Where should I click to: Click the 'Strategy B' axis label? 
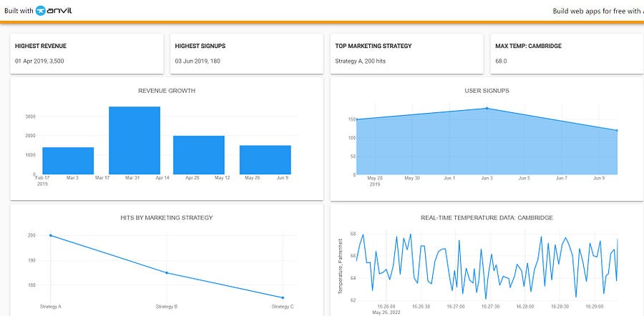coord(167,307)
